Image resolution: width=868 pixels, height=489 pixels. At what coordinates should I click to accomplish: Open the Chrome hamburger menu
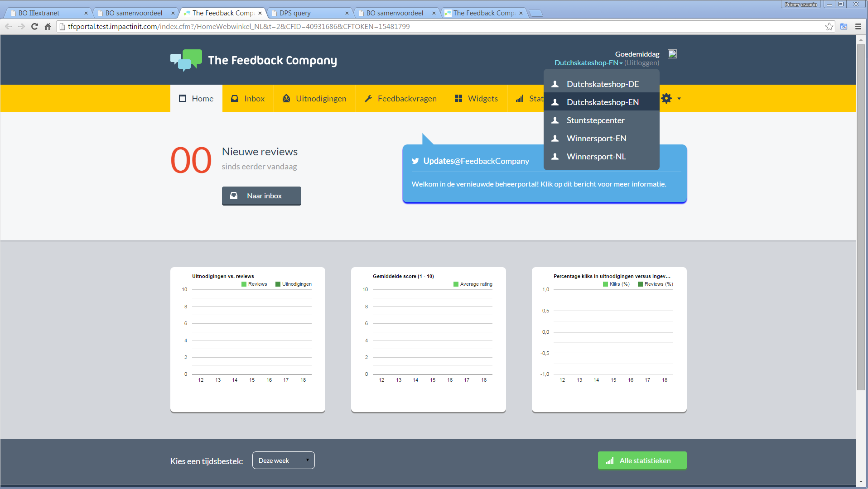[x=858, y=27]
